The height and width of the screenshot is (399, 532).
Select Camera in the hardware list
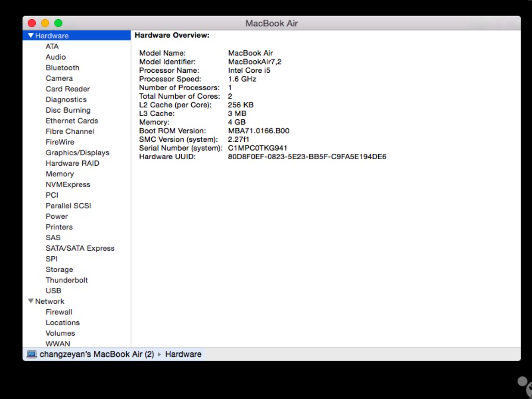pos(59,78)
